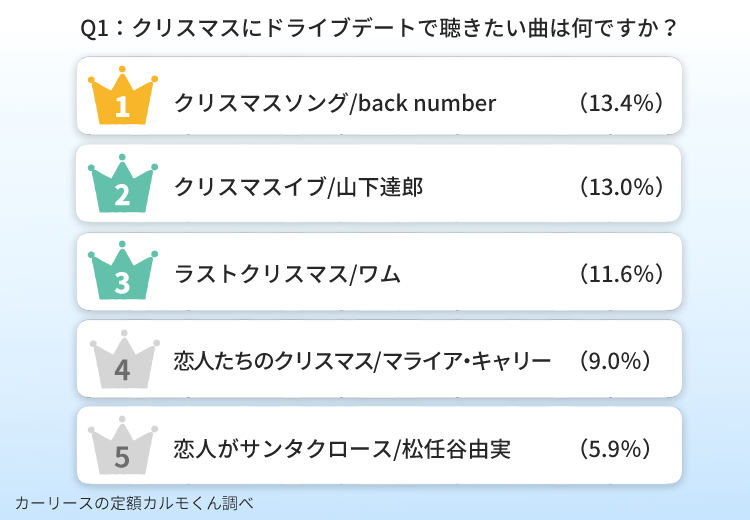Click カーリースの定額カルモくん調べ source credit
The image size is (750, 520).
pyautogui.click(x=134, y=503)
